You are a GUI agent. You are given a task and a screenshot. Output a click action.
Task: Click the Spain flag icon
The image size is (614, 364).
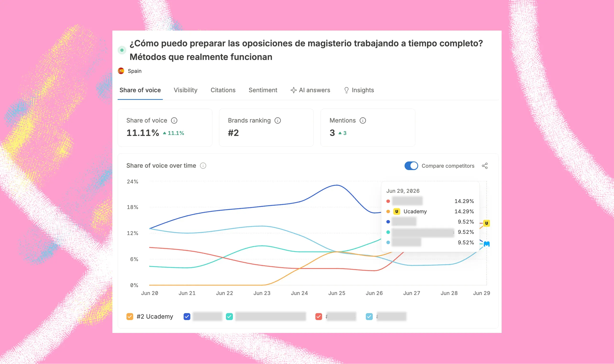click(x=121, y=71)
